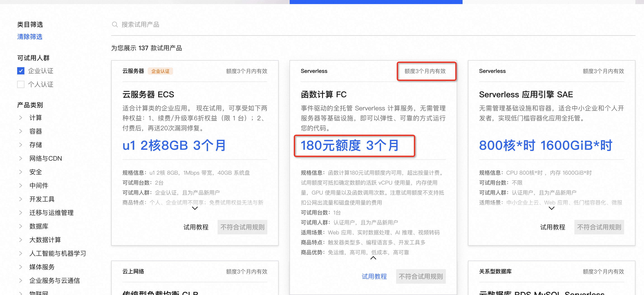Open the 函数计算 FC card title
The height and width of the screenshot is (295, 644).
(324, 95)
